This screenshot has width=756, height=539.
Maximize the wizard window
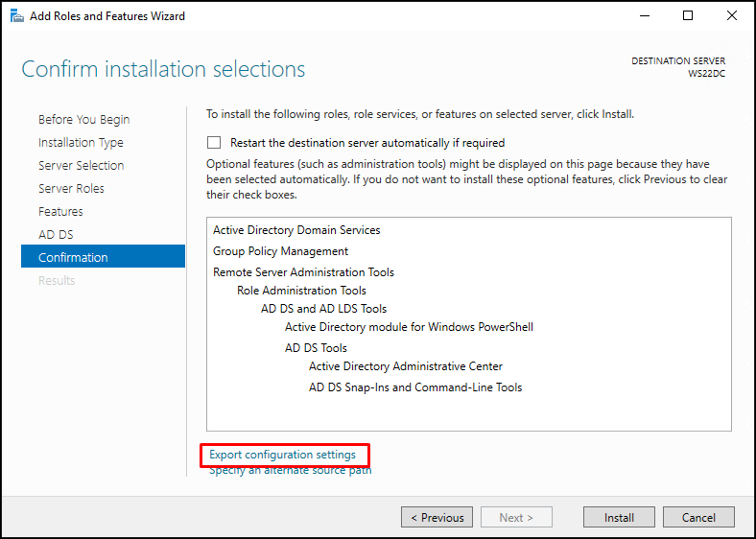click(x=688, y=16)
